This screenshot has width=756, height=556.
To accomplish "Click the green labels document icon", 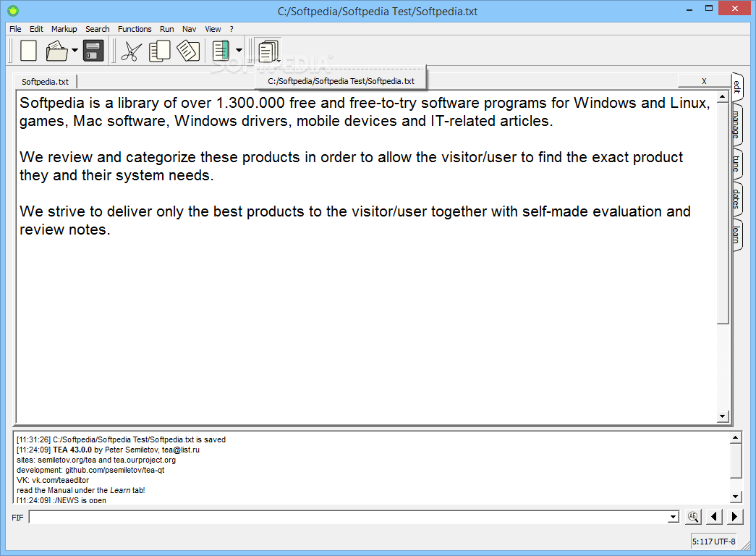I will point(221,51).
